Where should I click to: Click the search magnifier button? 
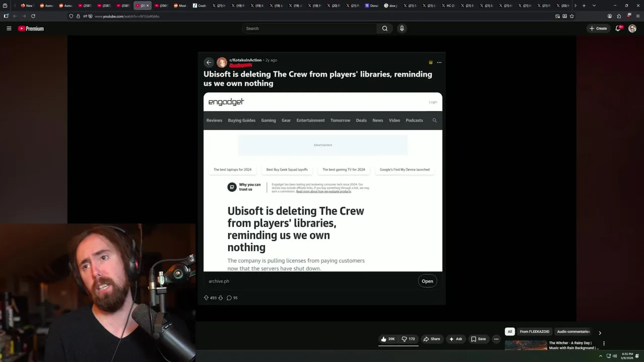coord(385,29)
